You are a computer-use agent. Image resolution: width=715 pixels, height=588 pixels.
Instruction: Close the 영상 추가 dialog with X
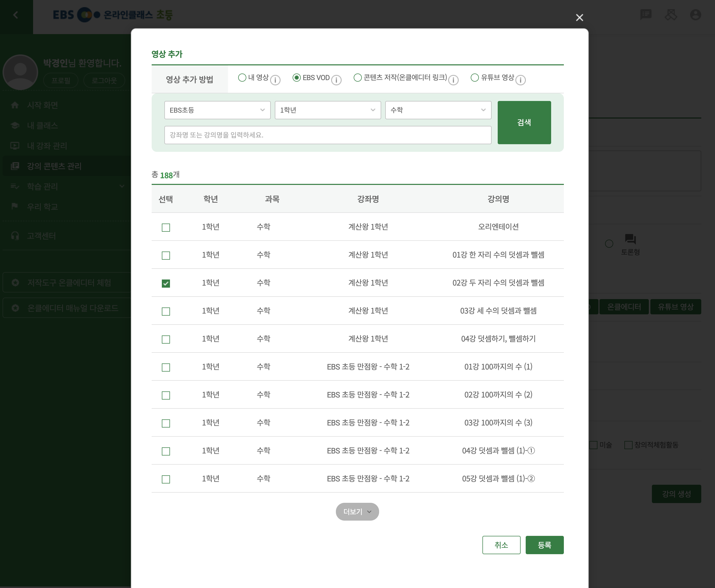579,18
